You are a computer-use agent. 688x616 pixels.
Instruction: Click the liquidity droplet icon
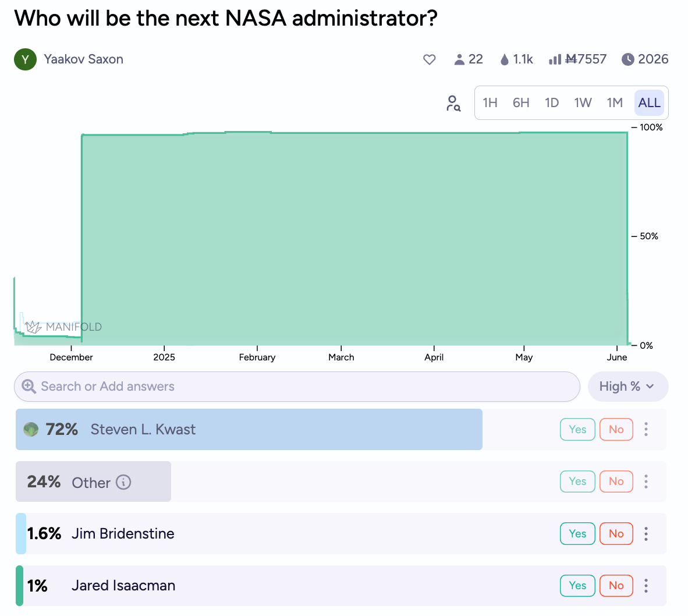tap(504, 59)
